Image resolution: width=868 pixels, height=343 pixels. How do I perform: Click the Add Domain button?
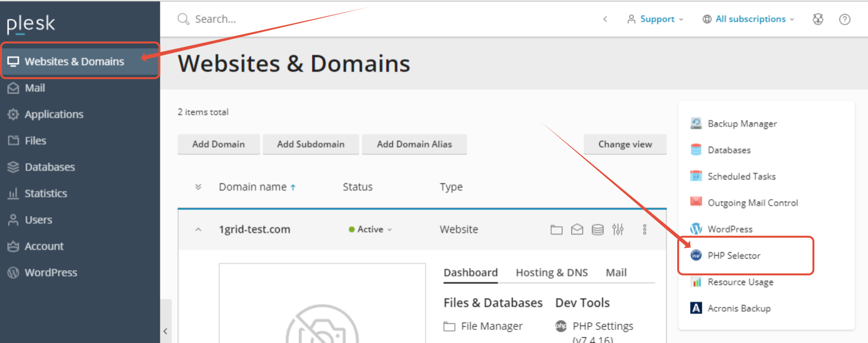219,144
